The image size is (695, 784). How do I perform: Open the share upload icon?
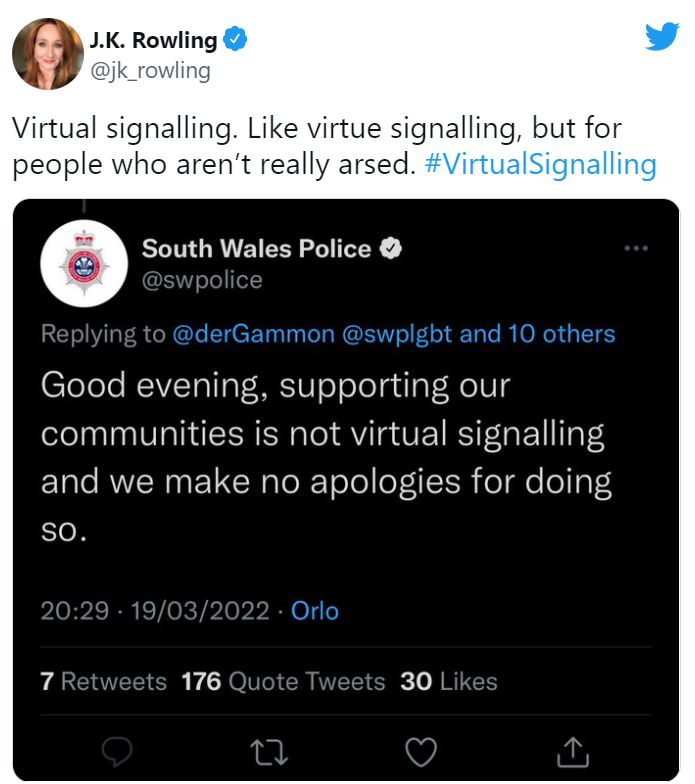pyautogui.click(x=572, y=752)
